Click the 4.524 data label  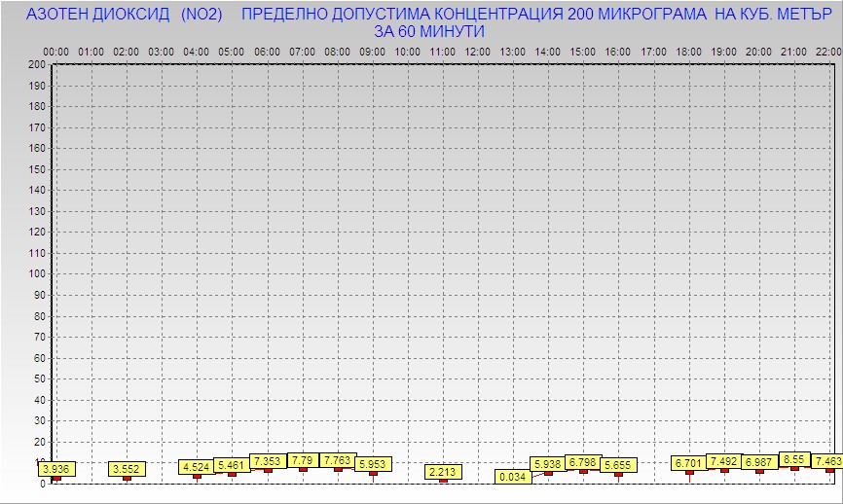click(198, 467)
